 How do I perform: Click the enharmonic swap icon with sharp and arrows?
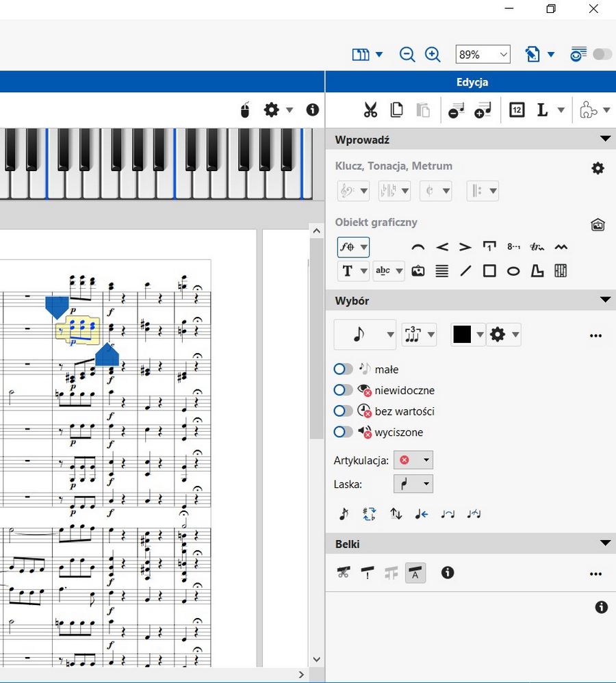tap(369, 514)
